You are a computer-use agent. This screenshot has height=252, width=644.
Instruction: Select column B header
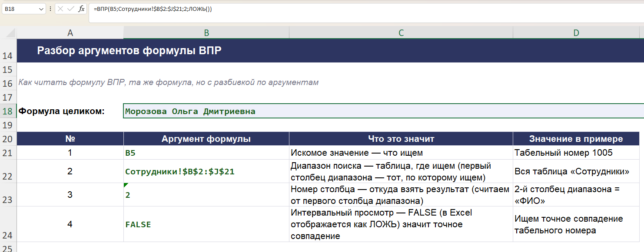click(x=206, y=33)
